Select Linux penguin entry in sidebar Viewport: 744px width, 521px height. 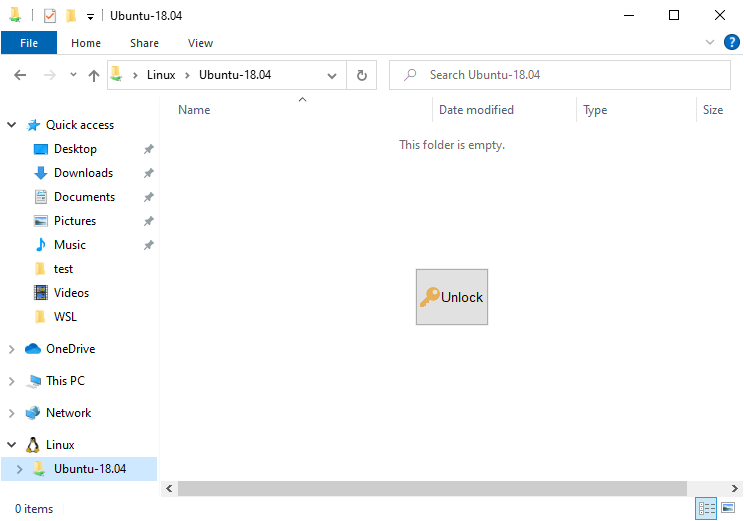[x=60, y=445]
